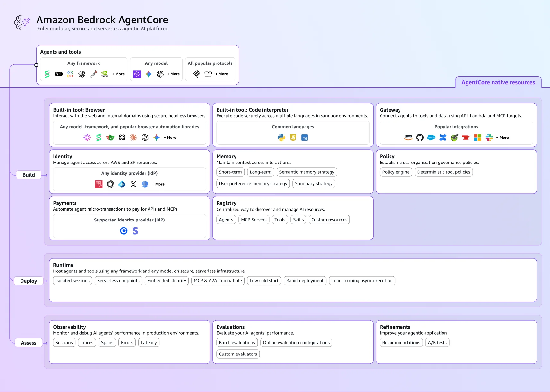Click the Deploy stage label
Viewport: 550px width, 392px height.
point(29,281)
